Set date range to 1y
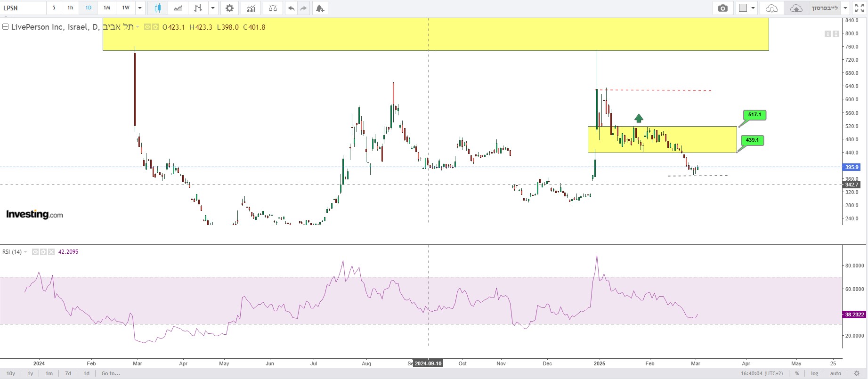Screen dimensions: 868x379 point(30,373)
